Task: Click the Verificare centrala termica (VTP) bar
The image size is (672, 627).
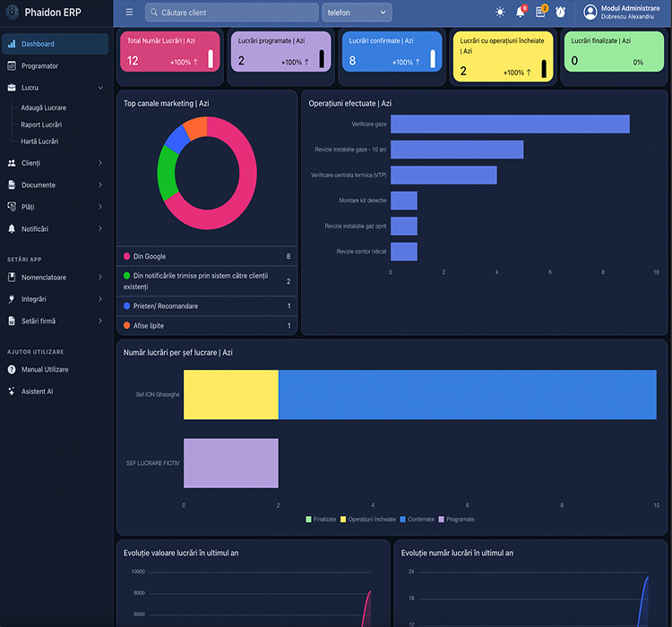Action: (x=444, y=175)
